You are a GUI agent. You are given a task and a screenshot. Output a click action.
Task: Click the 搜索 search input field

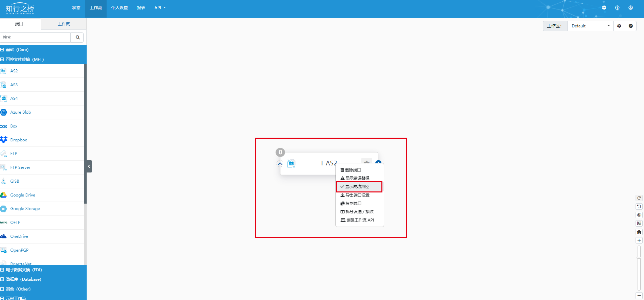pyautogui.click(x=36, y=38)
